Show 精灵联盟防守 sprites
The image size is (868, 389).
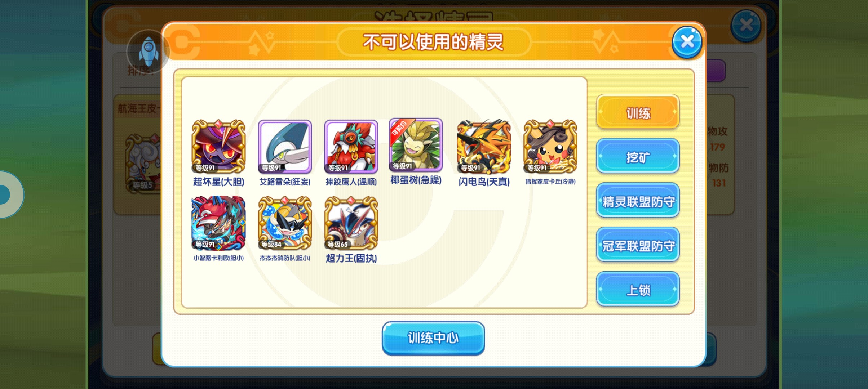click(x=638, y=201)
